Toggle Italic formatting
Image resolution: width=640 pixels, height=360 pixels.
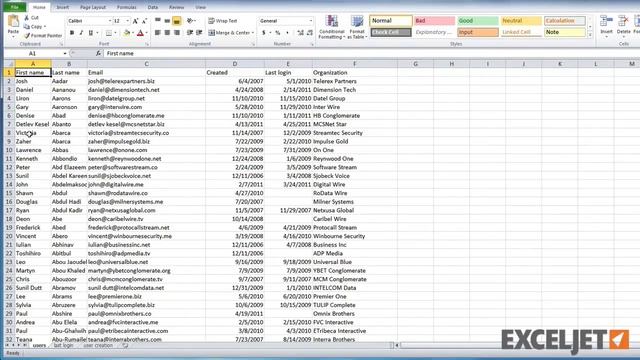(81, 33)
